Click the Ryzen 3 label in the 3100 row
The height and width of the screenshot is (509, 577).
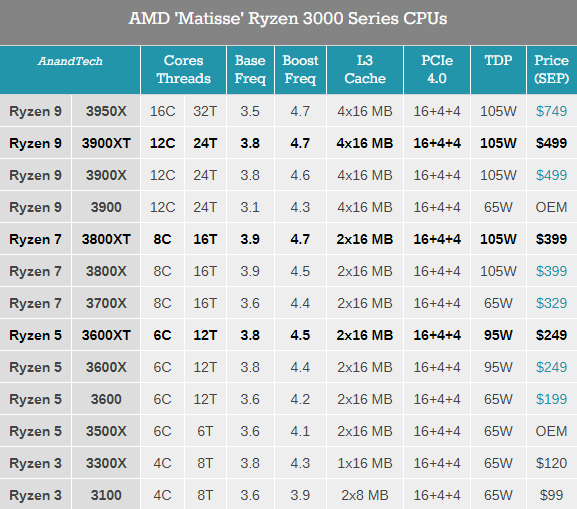tap(35, 495)
